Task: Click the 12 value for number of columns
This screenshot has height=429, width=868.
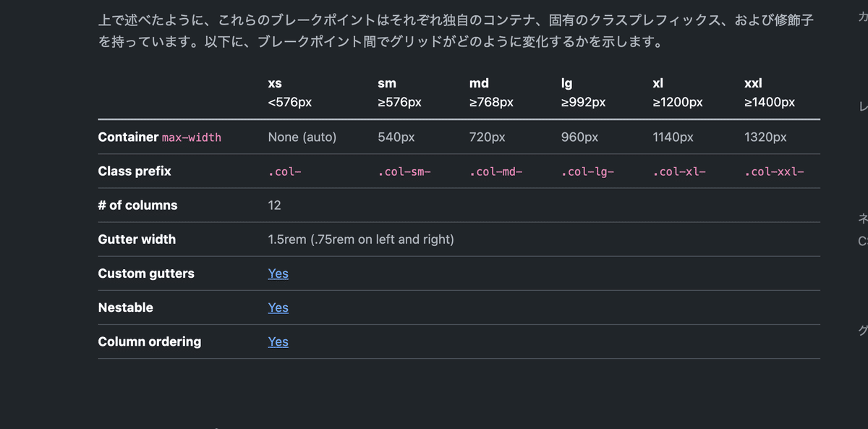Action: pos(274,205)
